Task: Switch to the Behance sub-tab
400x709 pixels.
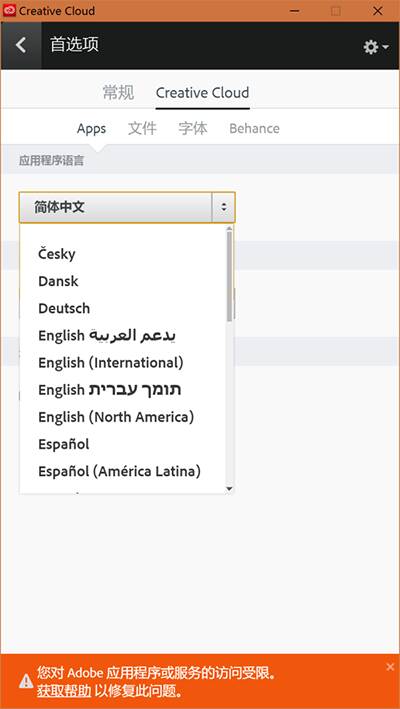Action: [254, 129]
